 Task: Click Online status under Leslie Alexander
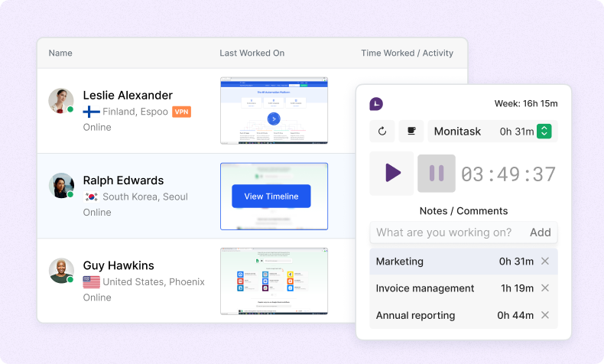97,128
